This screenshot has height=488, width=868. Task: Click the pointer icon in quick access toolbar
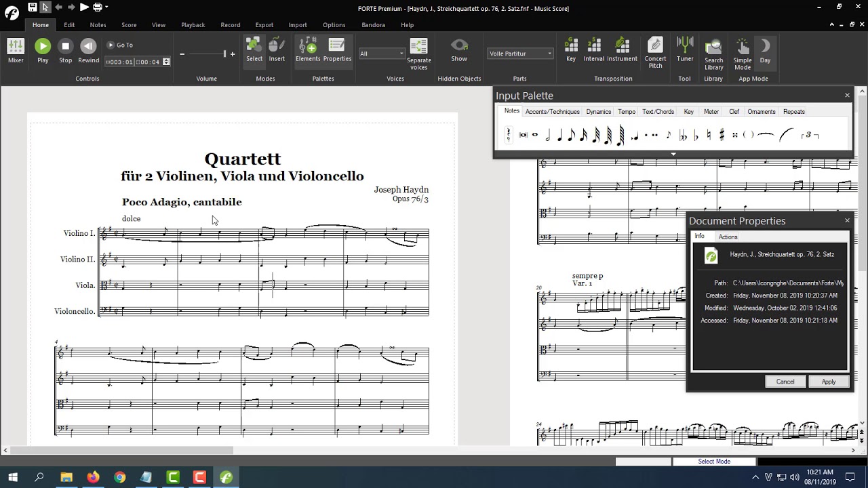tap(45, 7)
